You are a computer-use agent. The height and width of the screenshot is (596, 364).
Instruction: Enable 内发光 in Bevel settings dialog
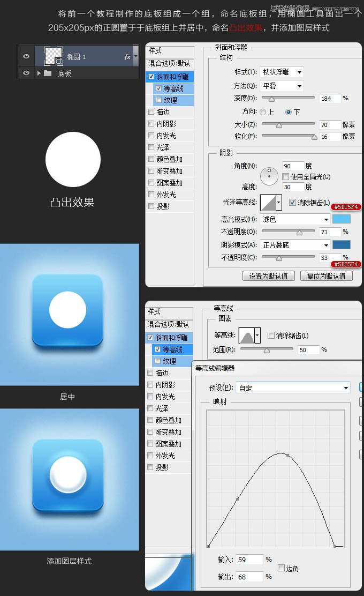pos(151,135)
